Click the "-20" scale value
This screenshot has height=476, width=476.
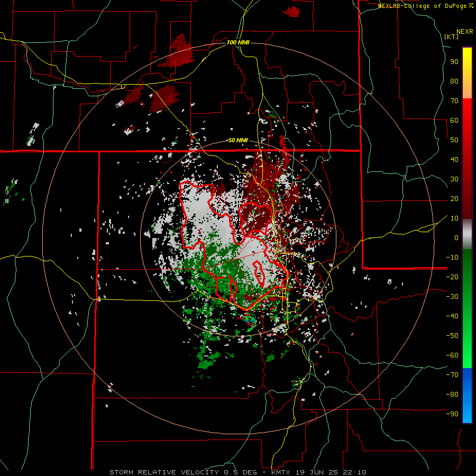tap(452, 277)
